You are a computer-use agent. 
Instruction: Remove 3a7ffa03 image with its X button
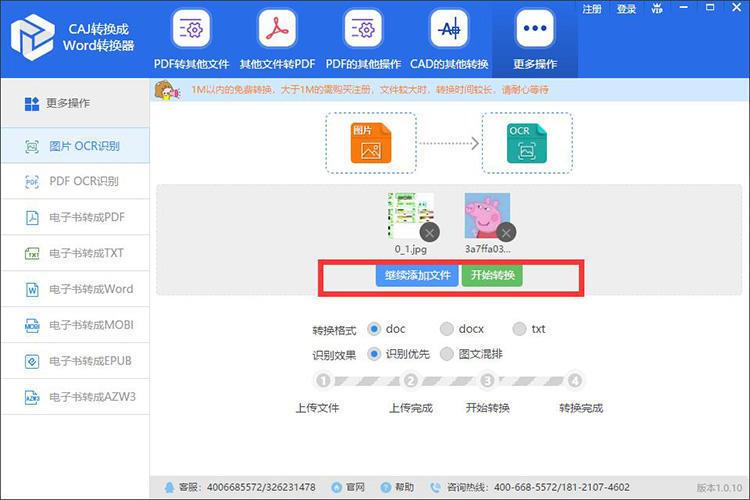pos(506,233)
